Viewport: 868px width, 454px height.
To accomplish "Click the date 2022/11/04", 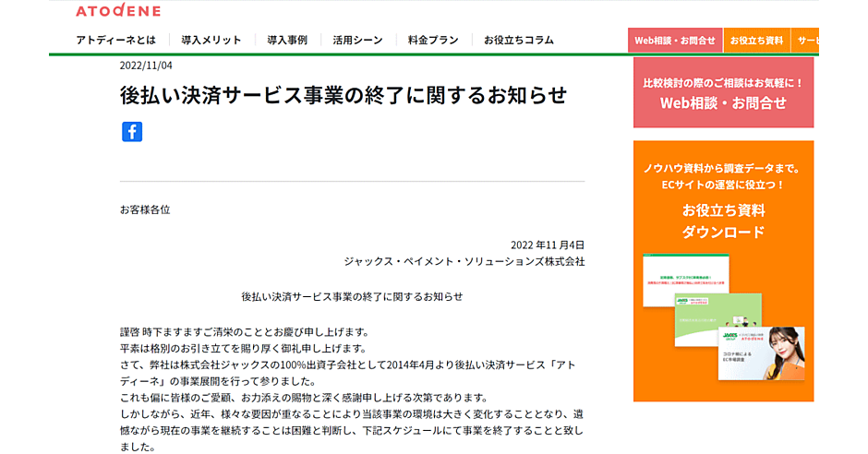I will click(146, 66).
